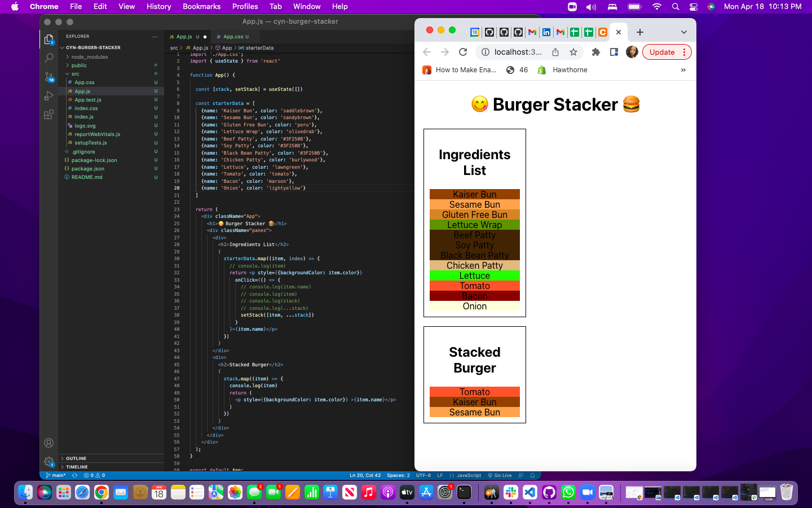
Task: Open the Chrome tab search dropdown
Action: click(x=683, y=32)
